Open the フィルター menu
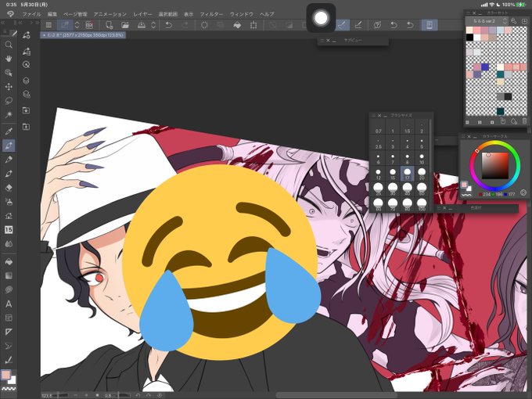The height and width of the screenshot is (399, 532). (211, 14)
